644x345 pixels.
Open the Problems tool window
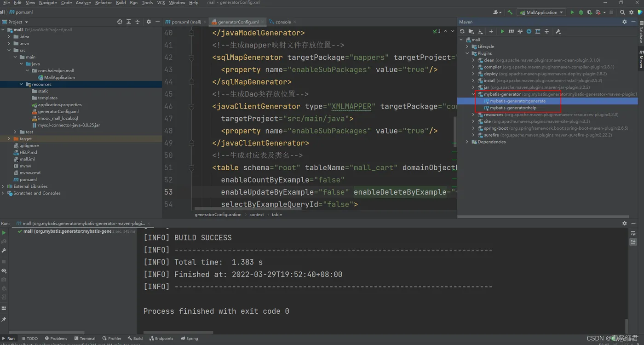pos(55,338)
